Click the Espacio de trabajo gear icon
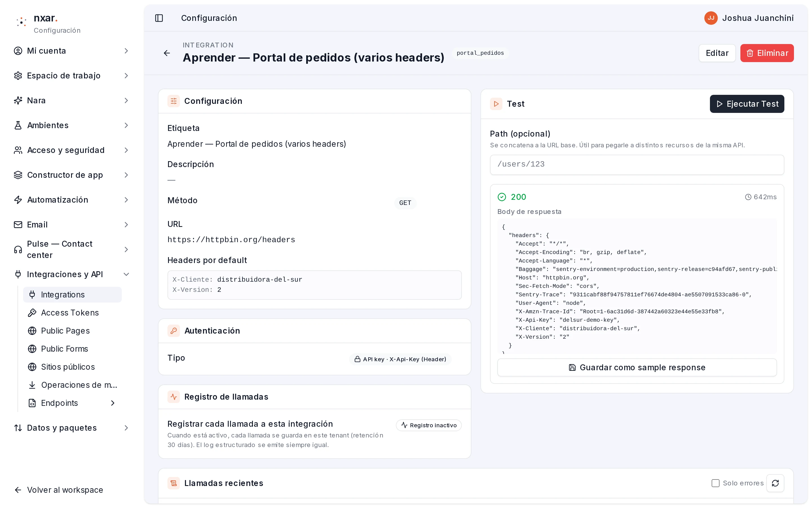The width and height of the screenshot is (812, 508). (x=18, y=76)
